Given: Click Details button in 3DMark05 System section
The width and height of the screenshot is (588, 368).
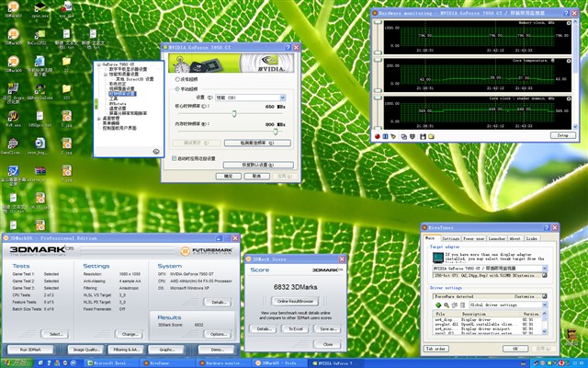Looking at the screenshot, I should tap(218, 302).
